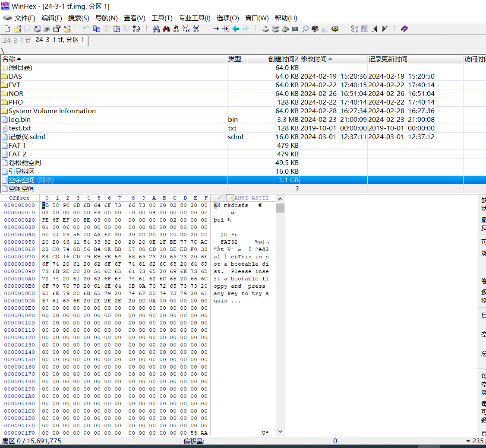Click the Calculator icon in toolbar
The image size is (486, 448).
[295, 29]
